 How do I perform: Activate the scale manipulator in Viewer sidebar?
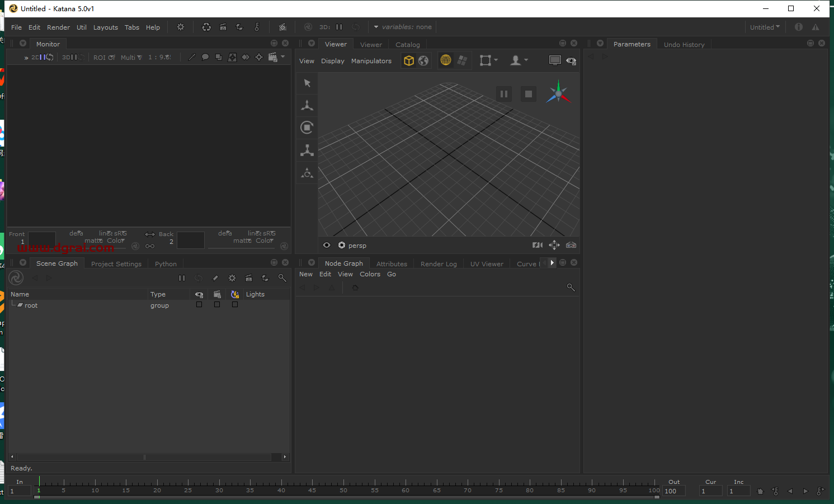coord(307,150)
